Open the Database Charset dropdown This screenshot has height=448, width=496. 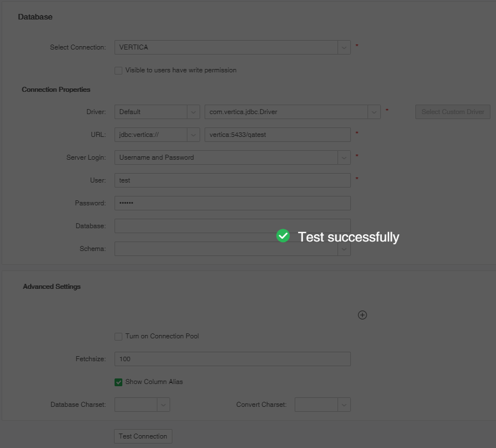[163, 405]
